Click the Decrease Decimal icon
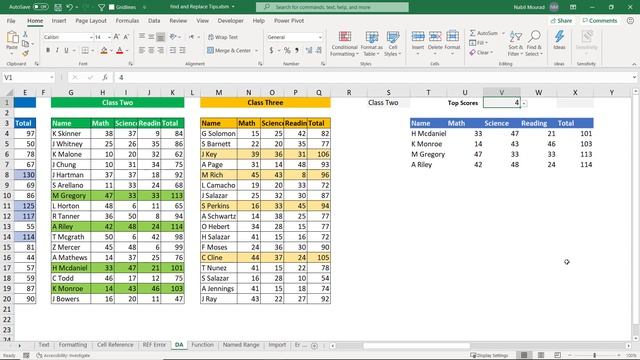Viewport: 640px width, 360px height. [319, 50]
